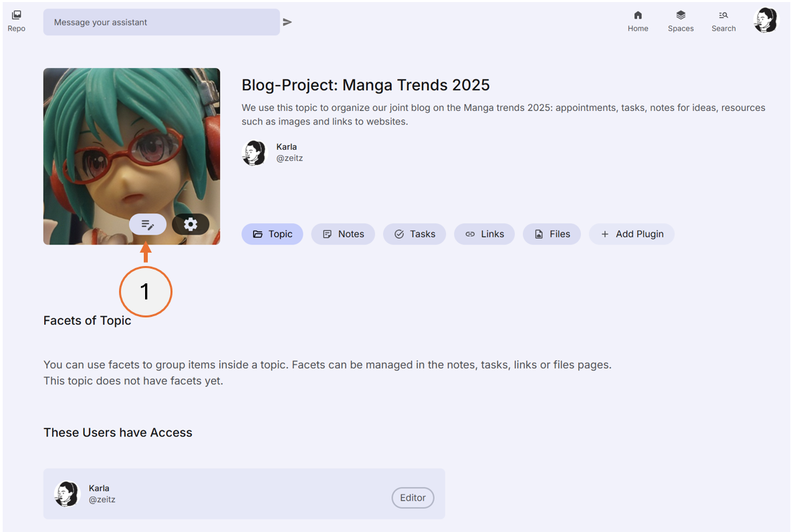Open Karla's profile under the topic title

254,152
